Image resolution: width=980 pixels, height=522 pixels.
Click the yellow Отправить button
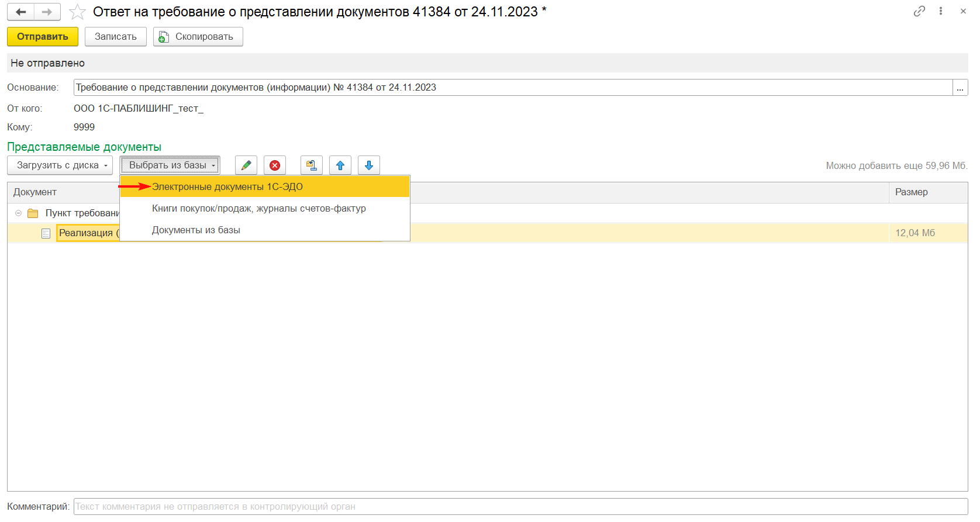pyautogui.click(x=43, y=36)
